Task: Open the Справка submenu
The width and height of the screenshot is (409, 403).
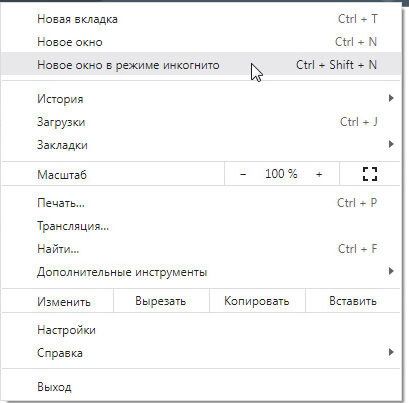Action: pyautogui.click(x=201, y=353)
